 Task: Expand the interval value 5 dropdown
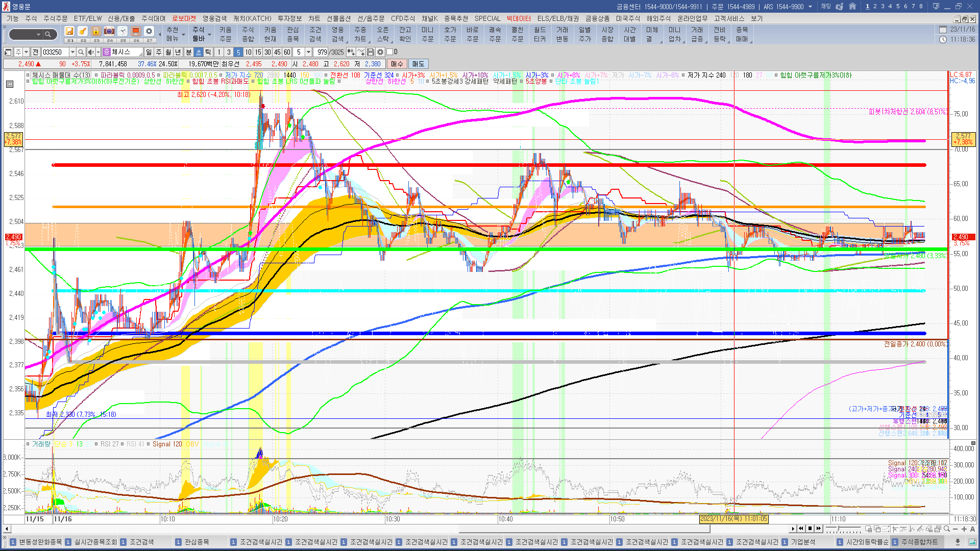[308, 52]
